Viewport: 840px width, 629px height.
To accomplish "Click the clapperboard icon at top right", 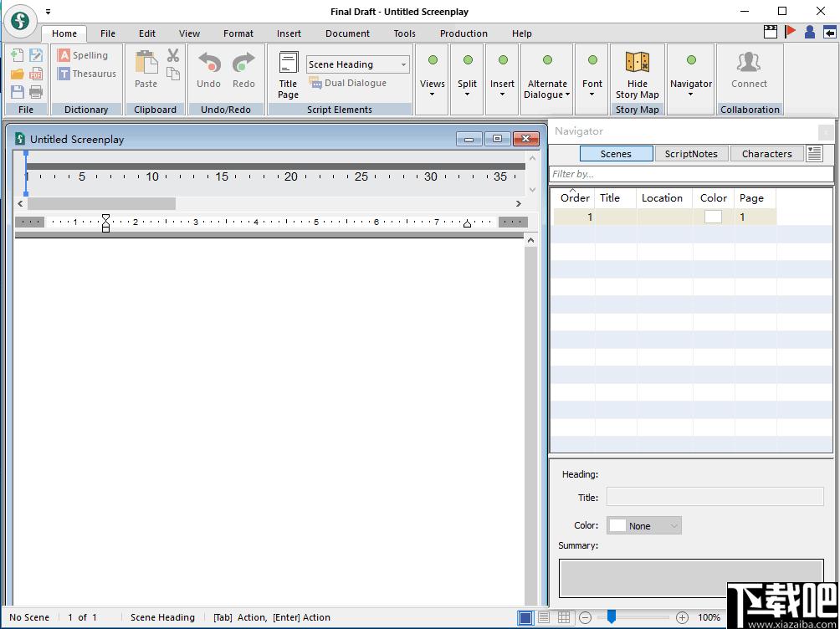I will click(x=771, y=32).
